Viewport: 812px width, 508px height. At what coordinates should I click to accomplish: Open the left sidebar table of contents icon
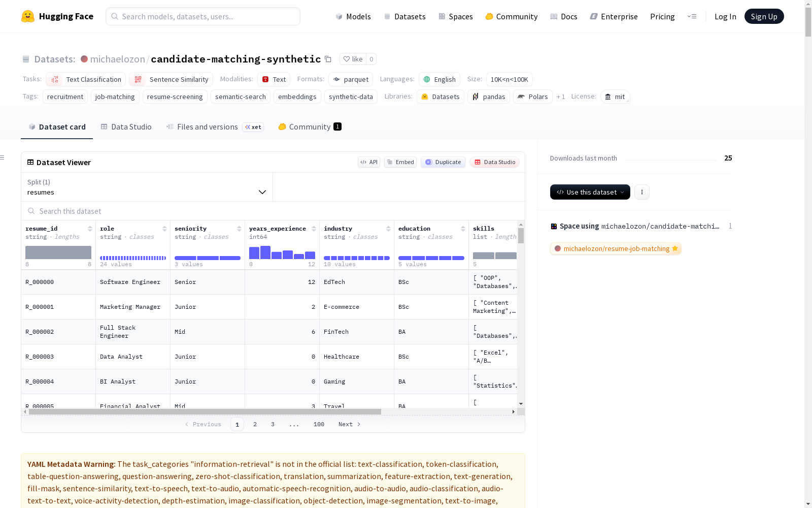(3, 157)
